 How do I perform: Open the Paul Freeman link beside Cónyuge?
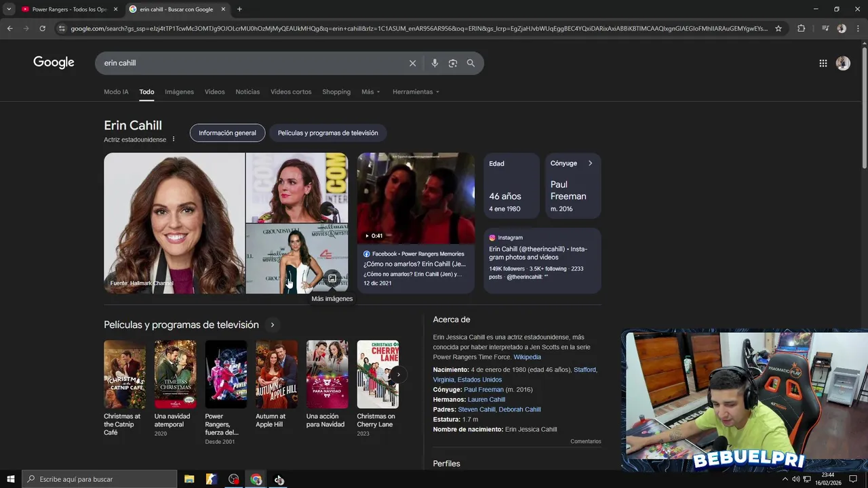coord(484,390)
